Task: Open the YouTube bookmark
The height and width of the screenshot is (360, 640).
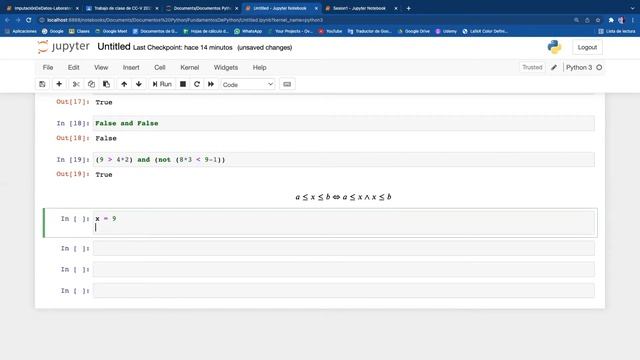Action: pos(330,31)
